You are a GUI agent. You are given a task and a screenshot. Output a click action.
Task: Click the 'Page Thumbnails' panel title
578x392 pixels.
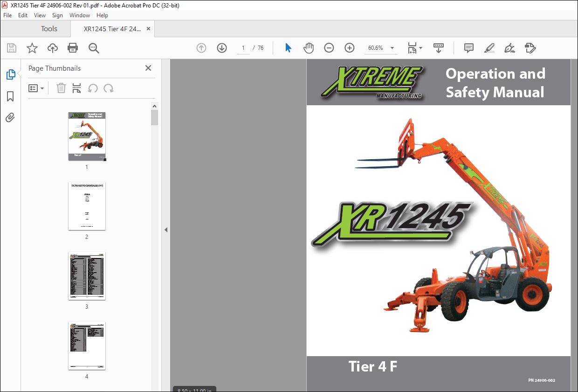click(55, 68)
